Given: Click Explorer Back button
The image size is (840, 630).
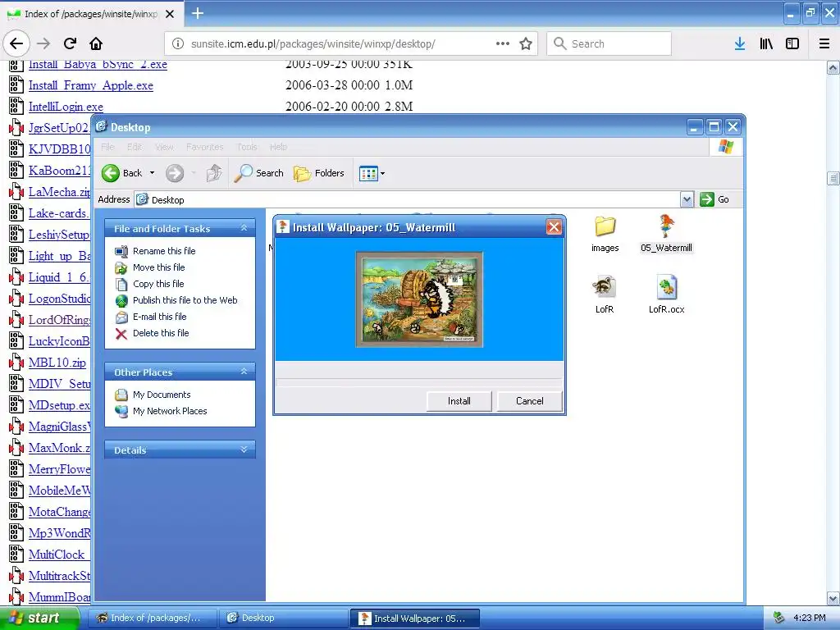Looking at the screenshot, I should point(122,173).
